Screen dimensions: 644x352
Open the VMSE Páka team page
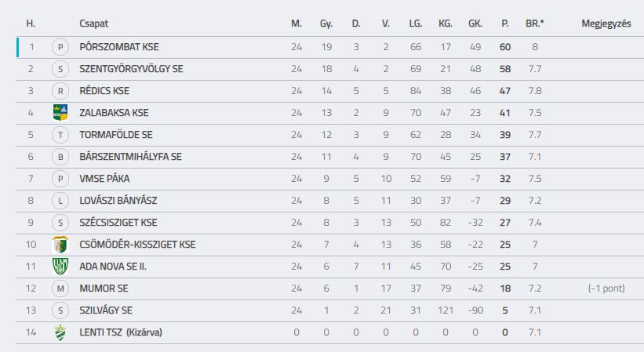click(104, 179)
